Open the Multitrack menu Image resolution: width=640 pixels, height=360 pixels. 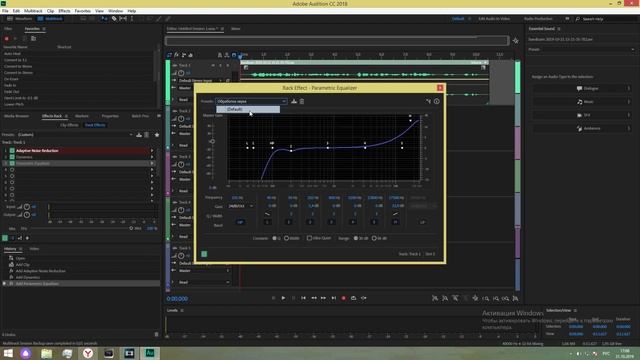pos(33,11)
